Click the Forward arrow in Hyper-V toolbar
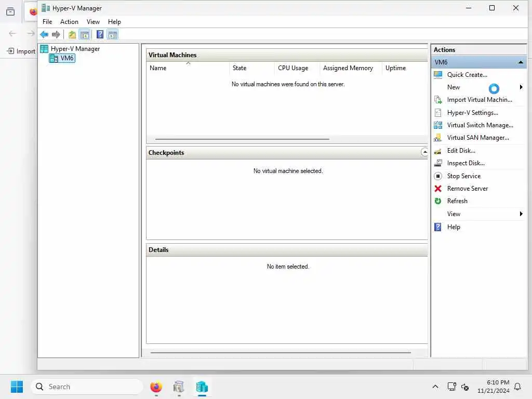This screenshot has width=532, height=399. point(56,34)
